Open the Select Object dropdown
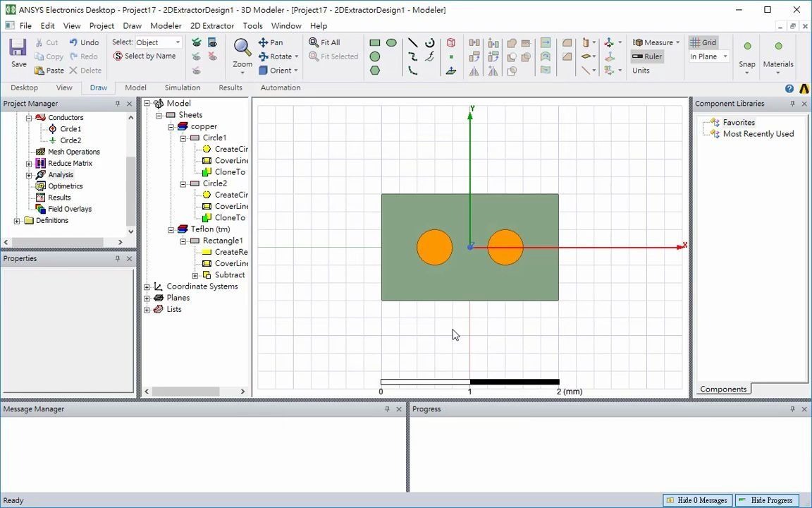812x508 pixels. click(x=157, y=42)
